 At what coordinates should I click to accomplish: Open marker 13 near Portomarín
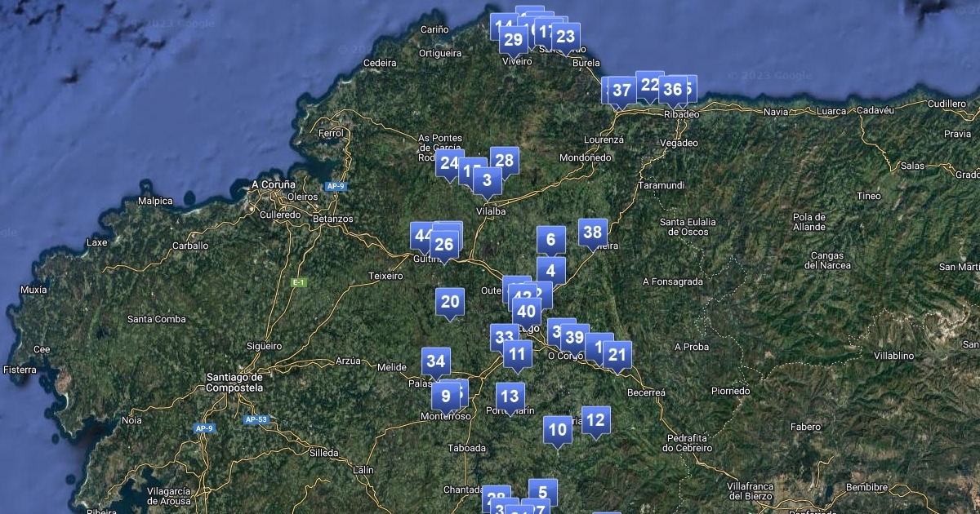click(x=510, y=397)
